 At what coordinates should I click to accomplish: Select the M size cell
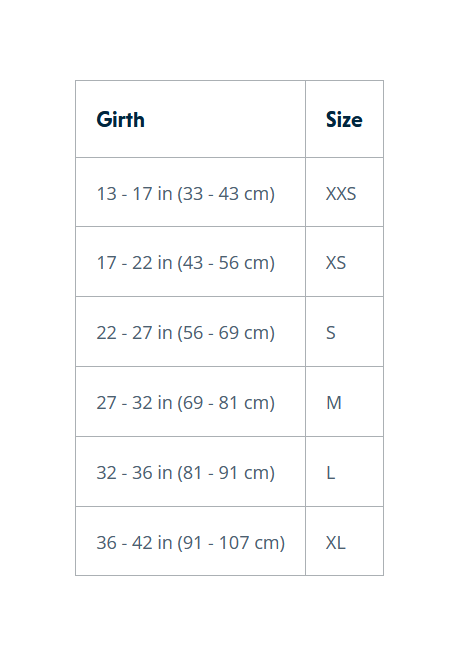pyautogui.click(x=345, y=402)
